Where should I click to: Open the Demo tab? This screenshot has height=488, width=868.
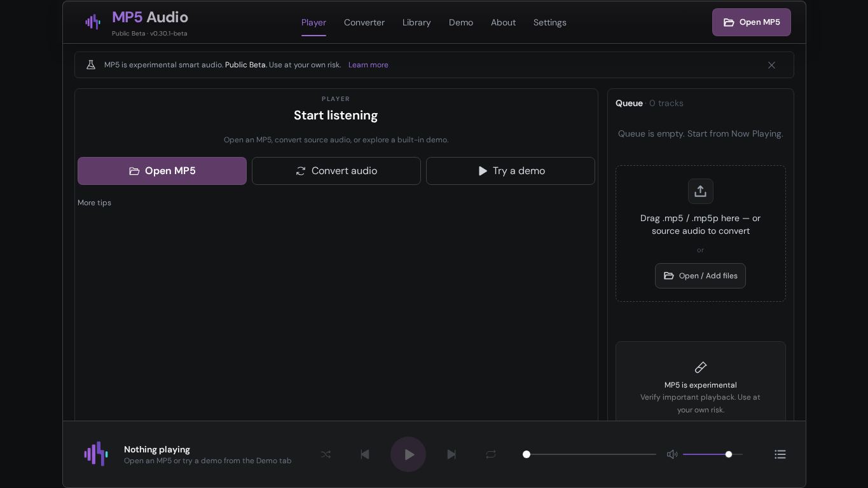(x=461, y=22)
